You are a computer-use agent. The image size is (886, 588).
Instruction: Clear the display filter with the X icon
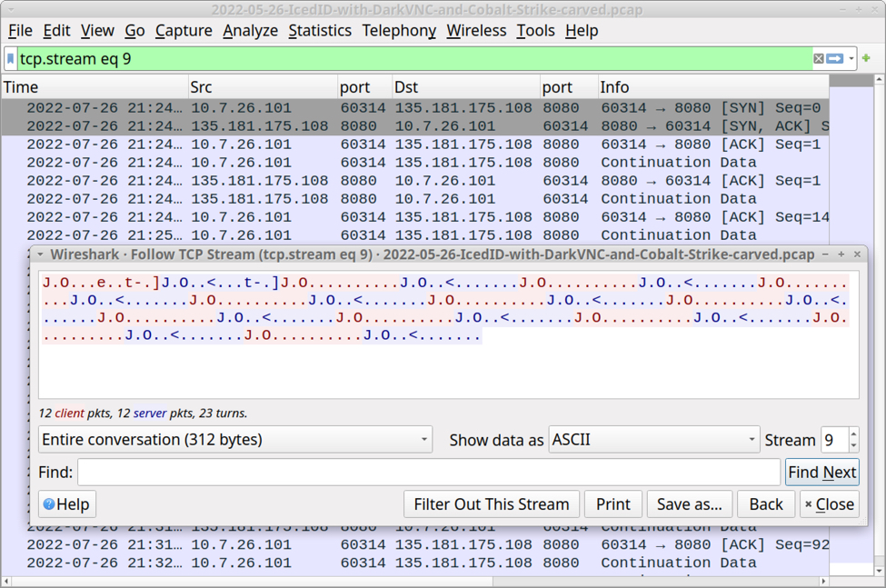[x=818, y=59]
